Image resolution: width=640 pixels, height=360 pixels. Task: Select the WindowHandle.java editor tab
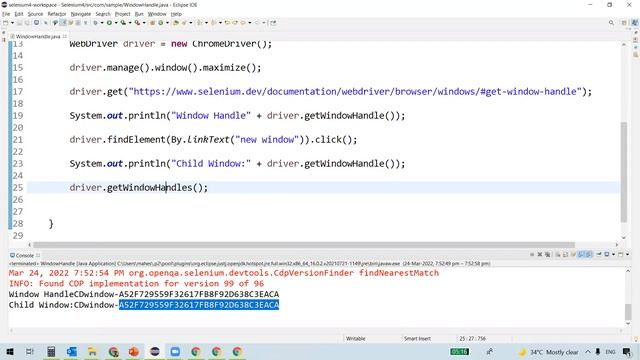pyautogui.click(x=38, y=36)
